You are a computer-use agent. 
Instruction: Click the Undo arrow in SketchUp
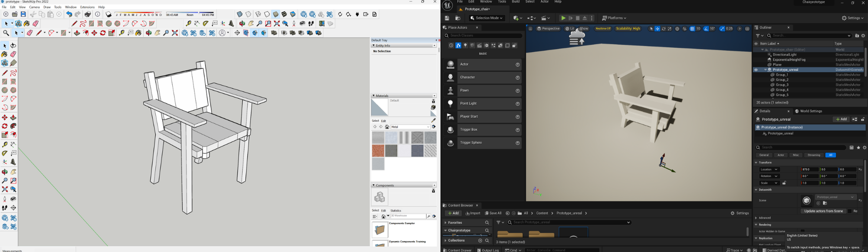[69, 14]
